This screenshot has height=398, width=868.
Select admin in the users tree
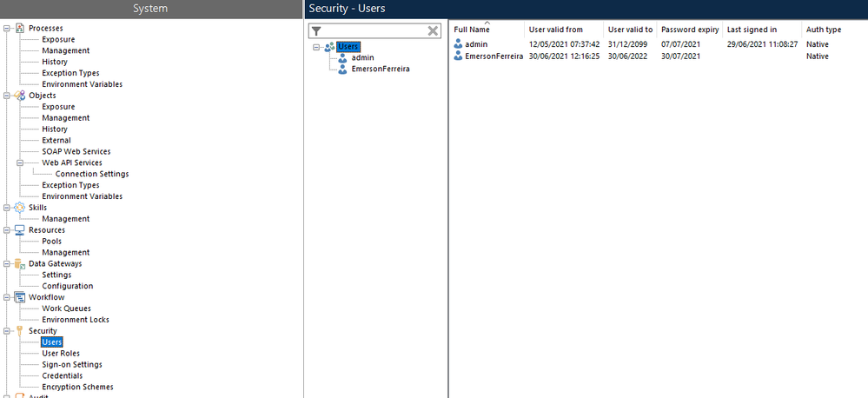(362, 57)
